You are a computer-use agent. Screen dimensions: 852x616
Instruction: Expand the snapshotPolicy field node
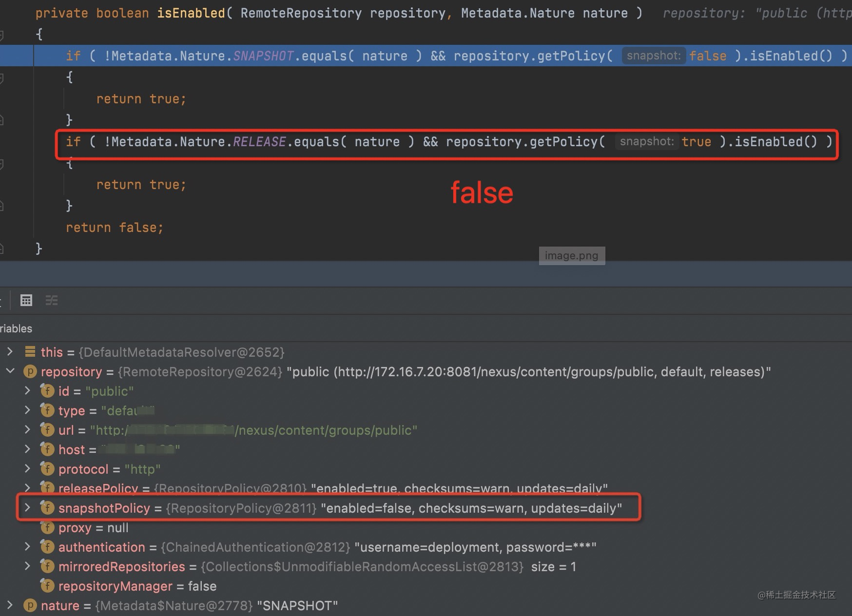28,508
